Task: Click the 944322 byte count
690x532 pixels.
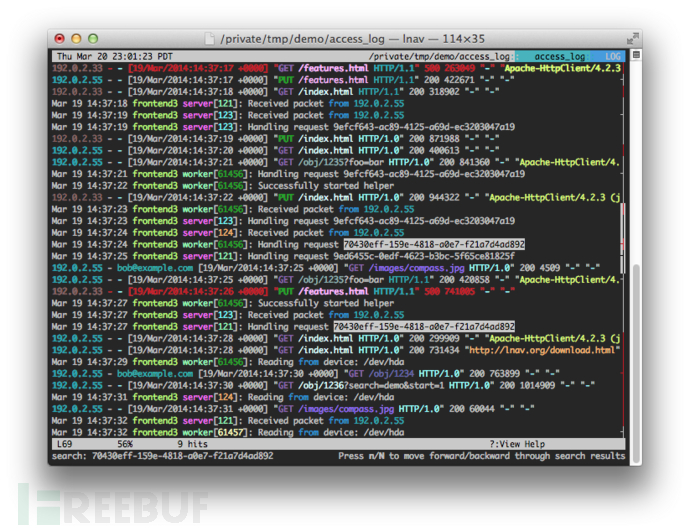Action: click(444, 198)
